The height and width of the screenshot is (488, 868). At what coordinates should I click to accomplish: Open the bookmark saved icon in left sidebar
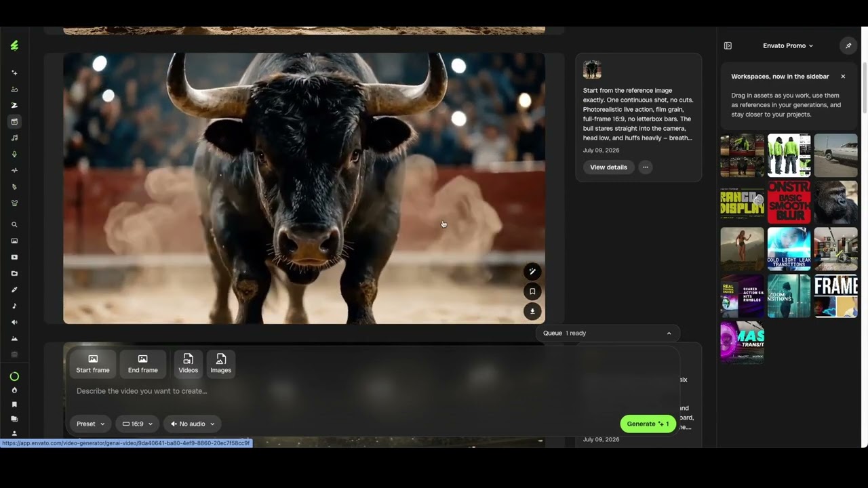(x=14, y=405)
